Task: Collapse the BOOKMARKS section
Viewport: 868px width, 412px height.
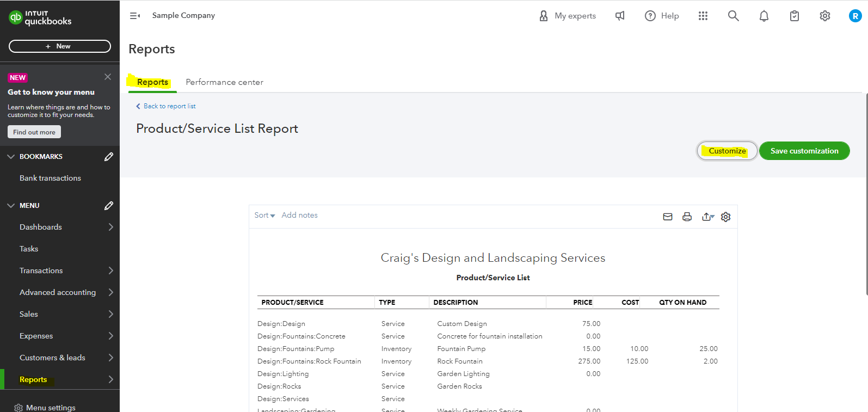Action: (11, 157)
